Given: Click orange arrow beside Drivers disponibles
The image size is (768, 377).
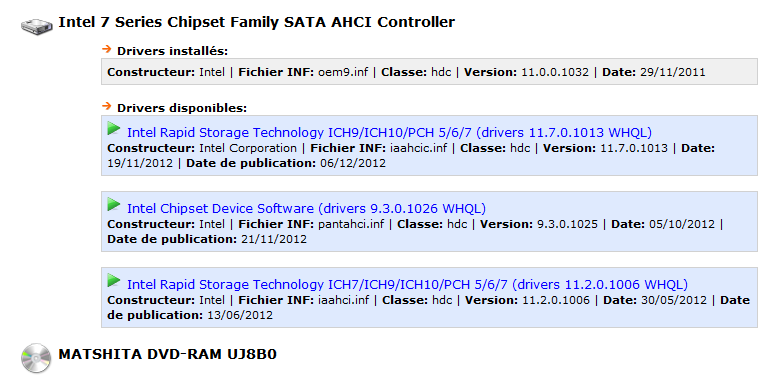Looking at the screenshot, I should tap(107, 105).
